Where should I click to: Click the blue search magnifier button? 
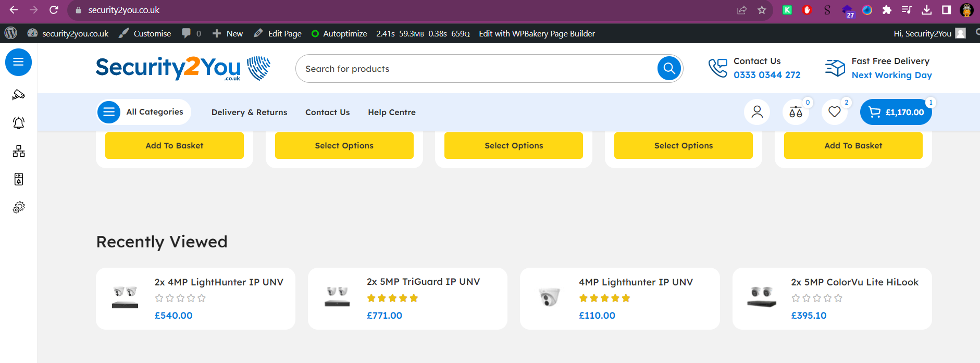click(x=669, y=68)
